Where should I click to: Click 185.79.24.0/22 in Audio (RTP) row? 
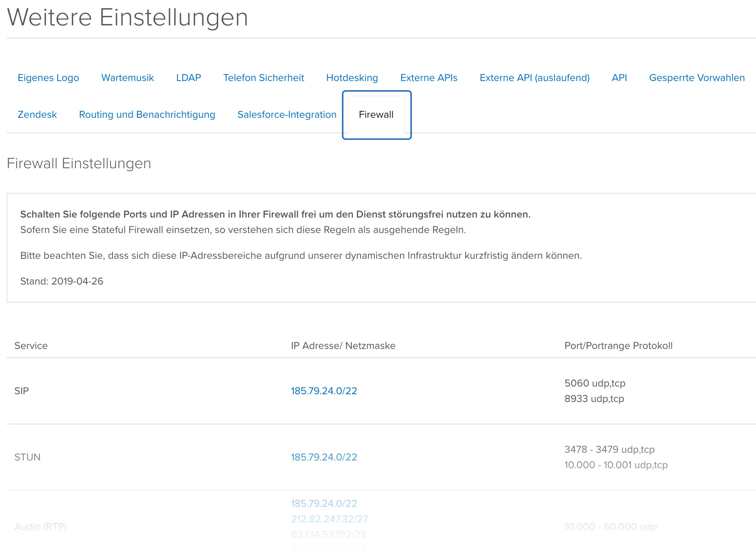[324, 504]
